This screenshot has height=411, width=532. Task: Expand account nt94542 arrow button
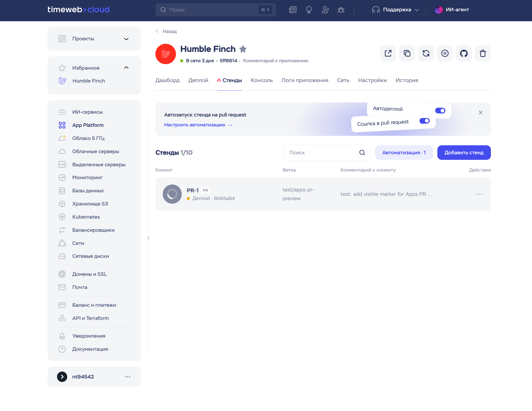(x=62, y=377)
